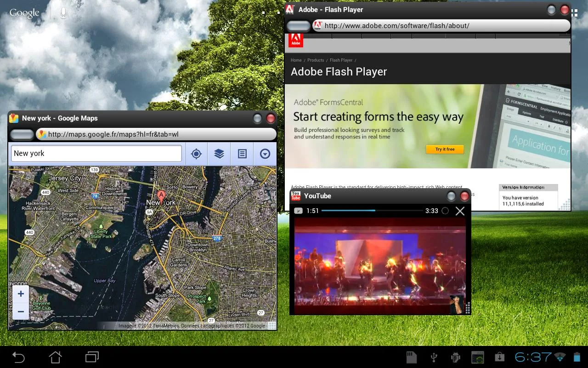
Task: Tap the Android home button
Action: coord(55,357)
